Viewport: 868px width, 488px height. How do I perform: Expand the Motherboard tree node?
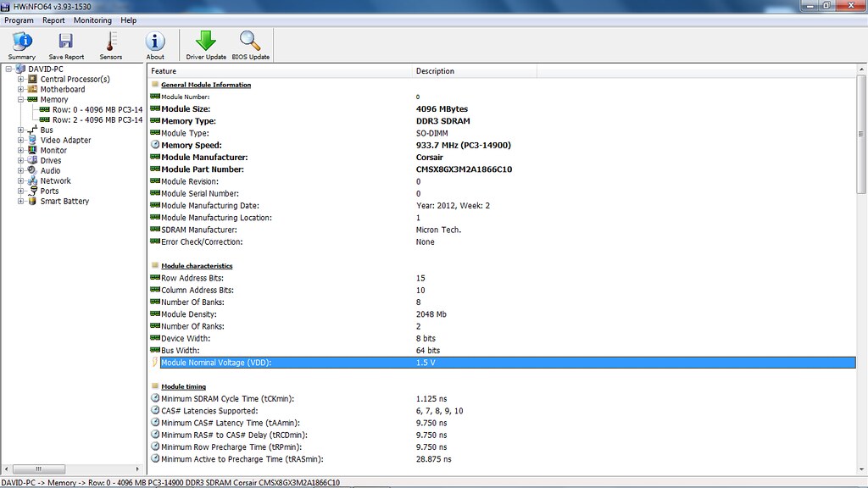pos(21,90)
